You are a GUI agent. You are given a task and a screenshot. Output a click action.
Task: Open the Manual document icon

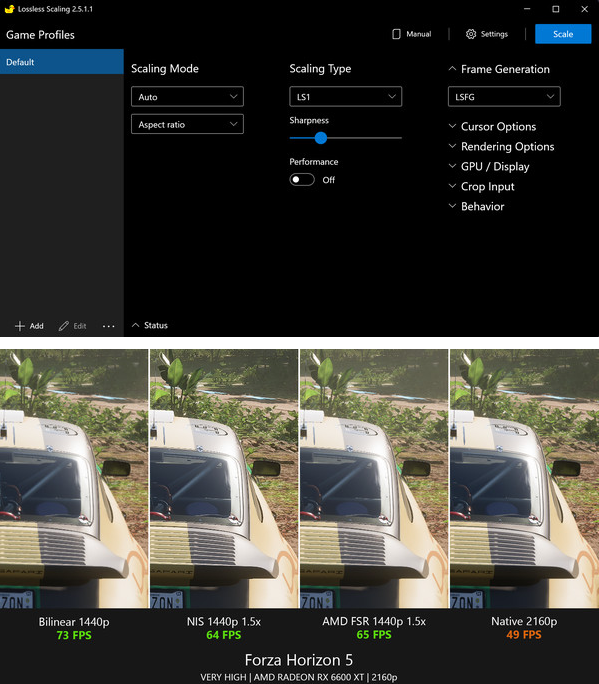tap(396, 34)
